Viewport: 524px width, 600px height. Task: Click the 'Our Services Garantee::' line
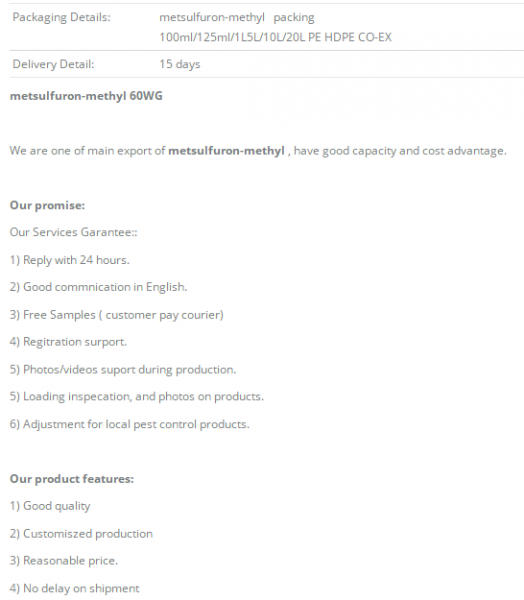pyautogui.click(x=73, y=232)
